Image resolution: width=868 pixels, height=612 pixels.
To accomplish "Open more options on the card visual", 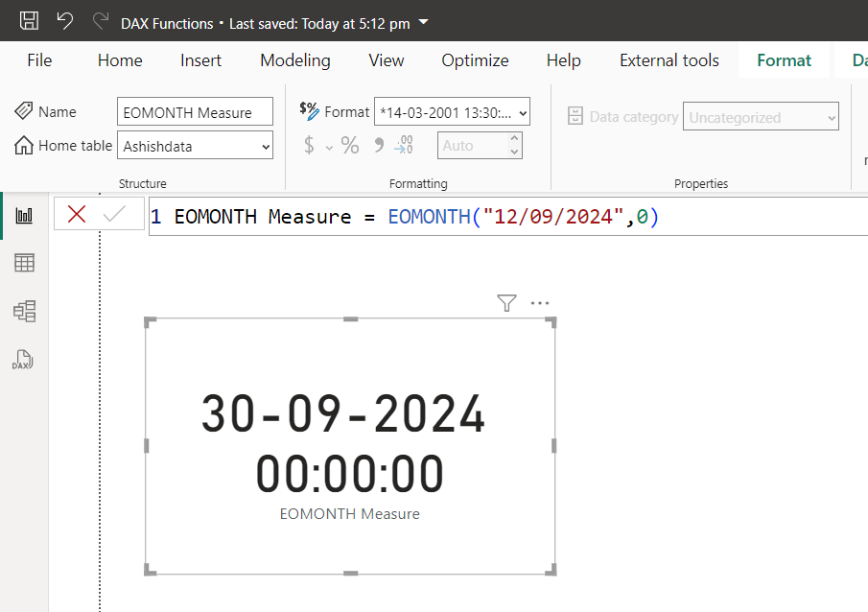I will pyautogui.click(x=539, y=303).
